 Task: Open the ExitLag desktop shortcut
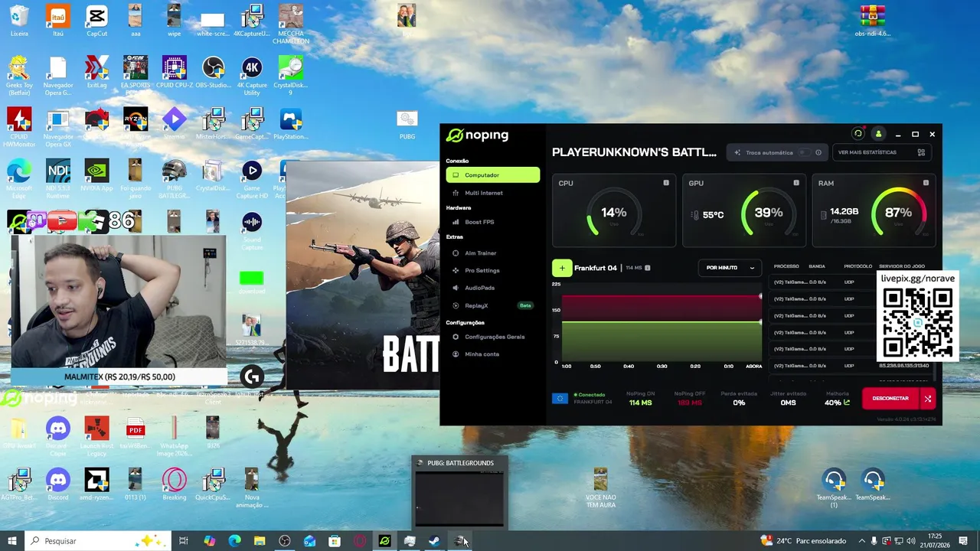(x=97, y=73)
